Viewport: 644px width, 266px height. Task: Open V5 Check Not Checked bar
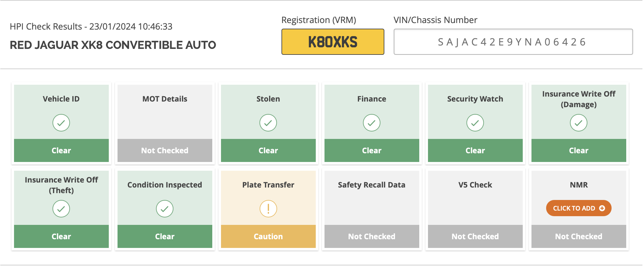[475, 236]
